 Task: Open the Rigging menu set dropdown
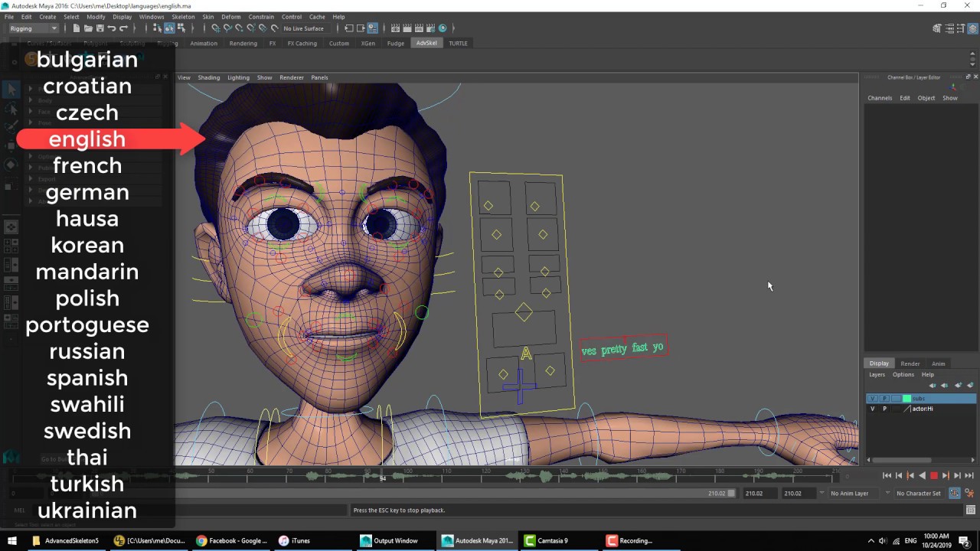coord(34,28)
